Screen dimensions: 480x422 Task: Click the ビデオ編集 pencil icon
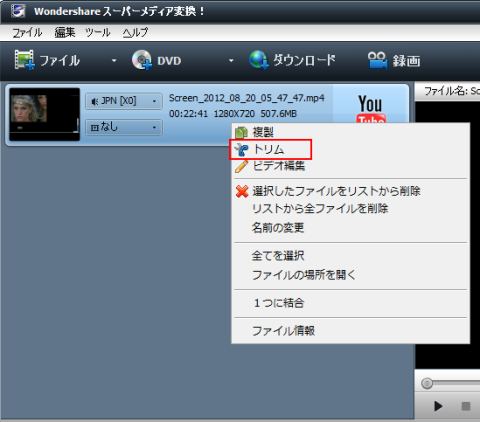point(241,166)
